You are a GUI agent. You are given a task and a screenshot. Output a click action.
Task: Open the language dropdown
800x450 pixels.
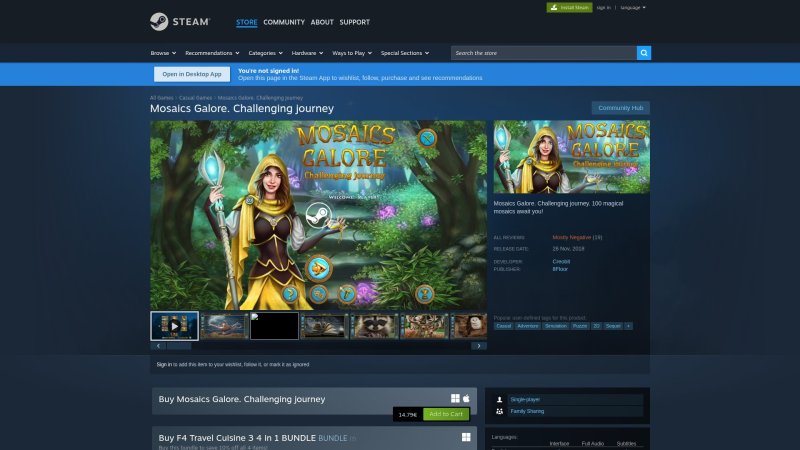click(x=633, y=7)
